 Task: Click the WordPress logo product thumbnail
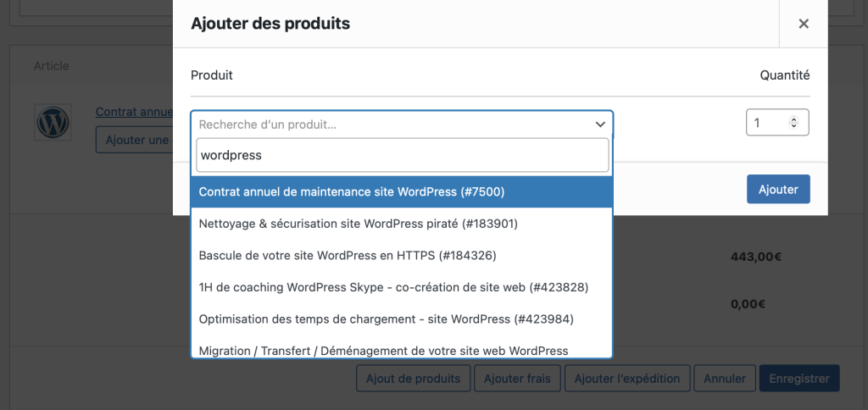tap(53, 123)
